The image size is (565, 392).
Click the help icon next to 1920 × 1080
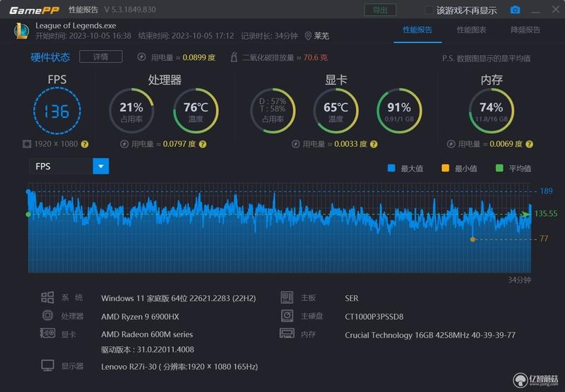click(85, 144)
